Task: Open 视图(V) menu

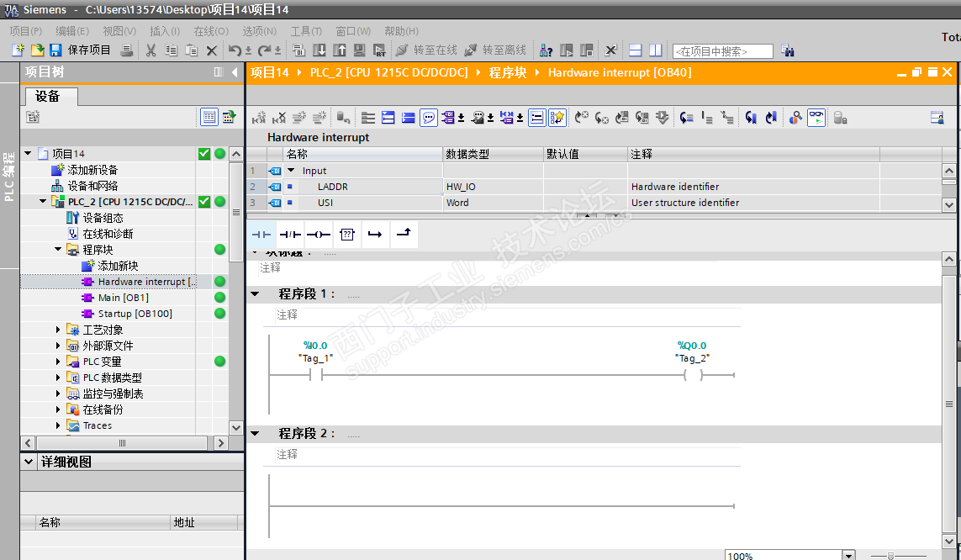Action: pyautogui.click(x=119, y=30)
